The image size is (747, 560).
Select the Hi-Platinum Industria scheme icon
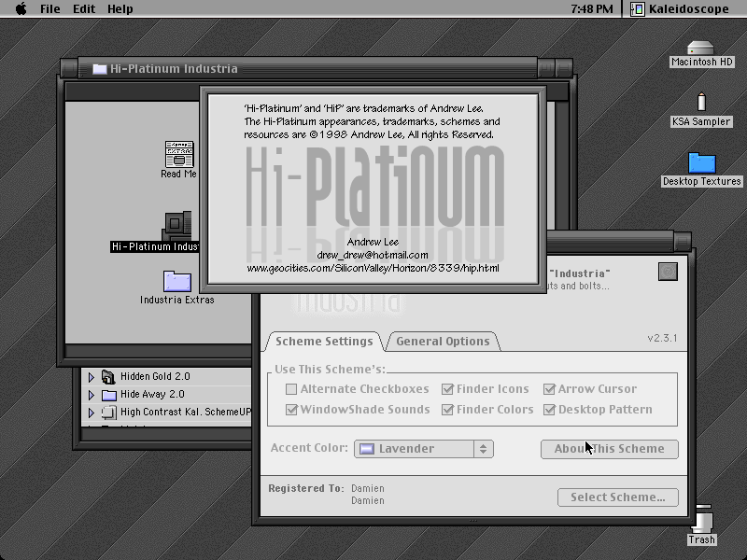[178, 226]
